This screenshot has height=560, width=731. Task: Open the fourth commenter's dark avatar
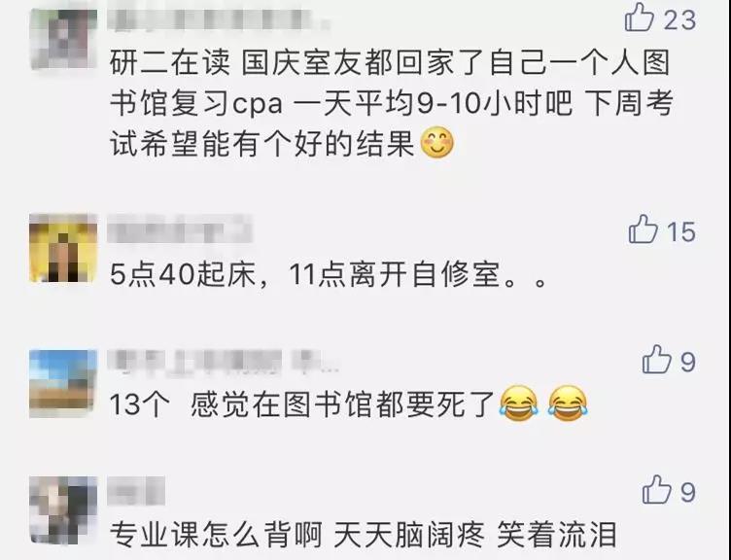(63, 510)
